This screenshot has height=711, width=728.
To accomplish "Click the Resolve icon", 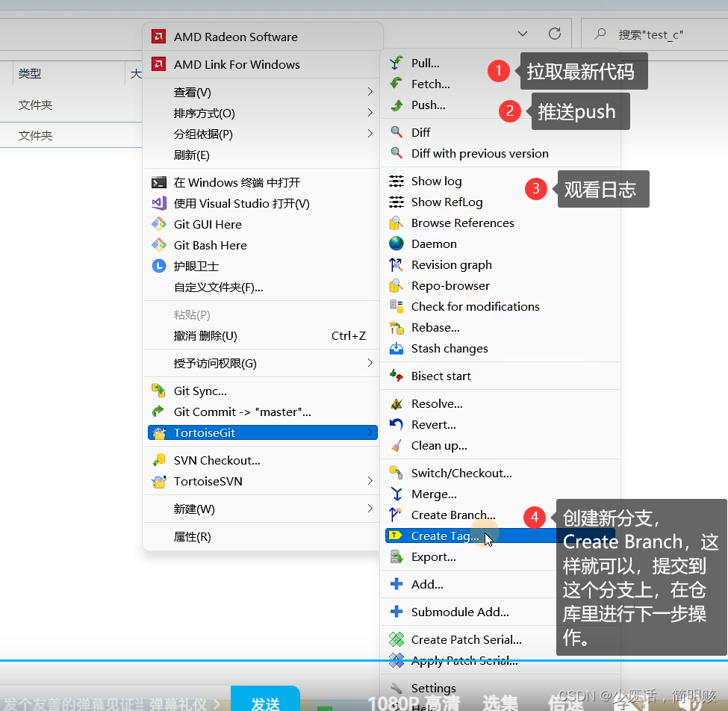I will point(396,403).
